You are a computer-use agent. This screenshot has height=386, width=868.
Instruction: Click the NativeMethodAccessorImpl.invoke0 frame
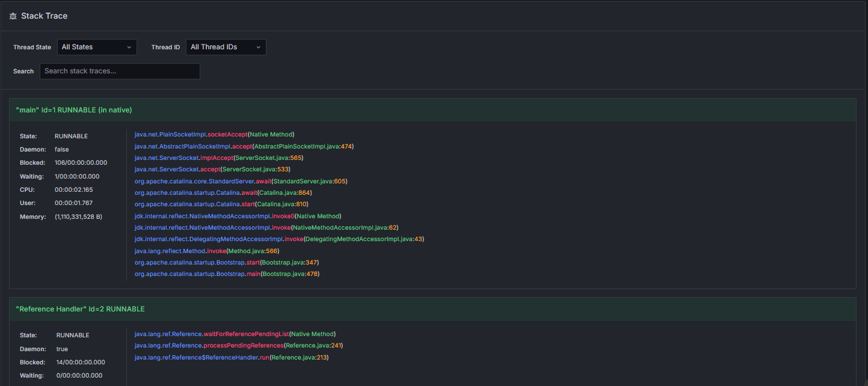coord(238,216)
